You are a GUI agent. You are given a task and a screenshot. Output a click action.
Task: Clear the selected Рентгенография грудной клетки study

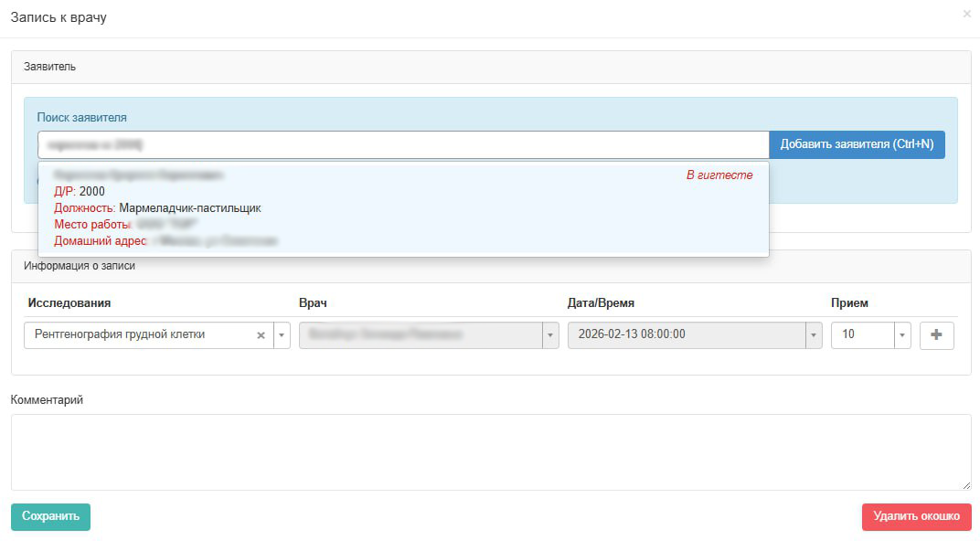(261, 335)
